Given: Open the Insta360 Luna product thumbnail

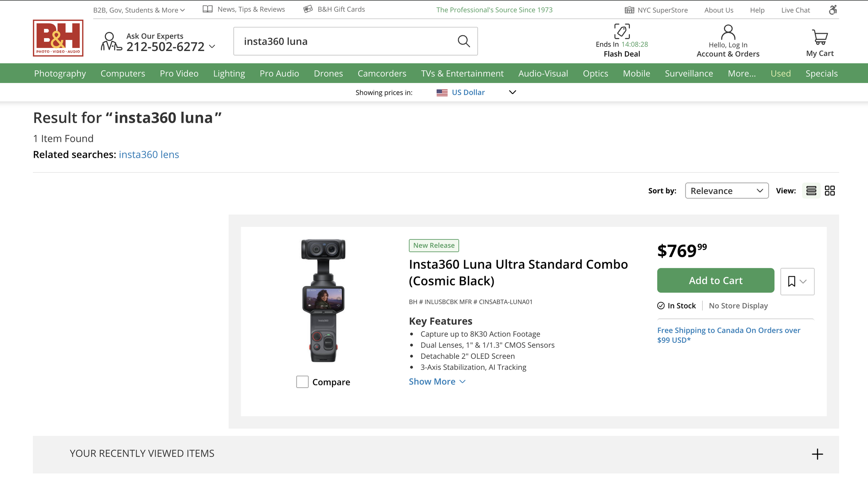Looking at the screenshot, I should coord(323,300).
